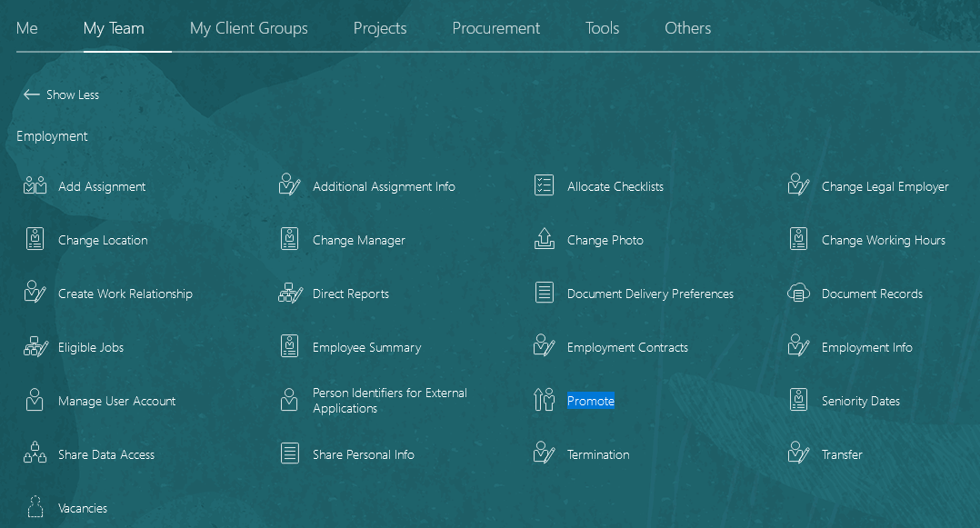This screenshot has width=980, height=528.
Task: Open the Others tab
Action: pyautogui.click(x=688, y=28)
